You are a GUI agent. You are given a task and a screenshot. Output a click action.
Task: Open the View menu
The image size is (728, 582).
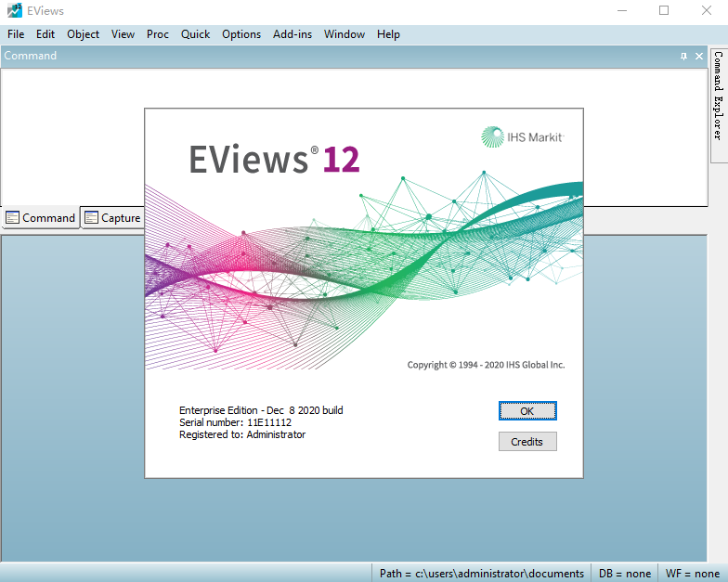tap(123, 34)
